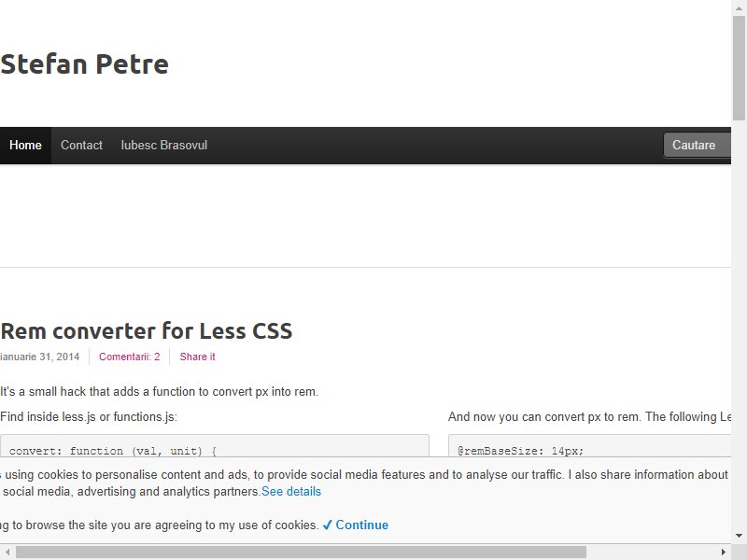
Task: Click the vertical scrollbar up arrow
Action: tap(739, 7)
